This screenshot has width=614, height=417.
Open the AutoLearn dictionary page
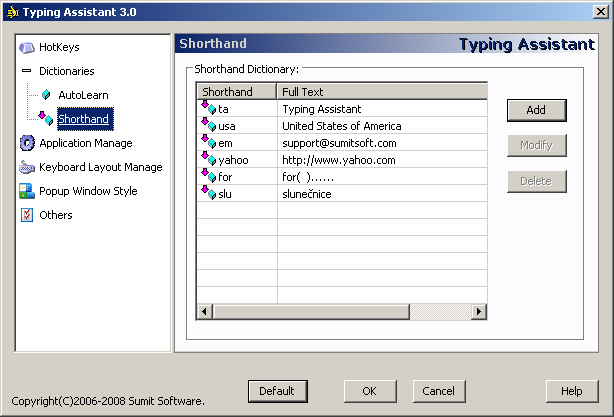tap(83, 95)
